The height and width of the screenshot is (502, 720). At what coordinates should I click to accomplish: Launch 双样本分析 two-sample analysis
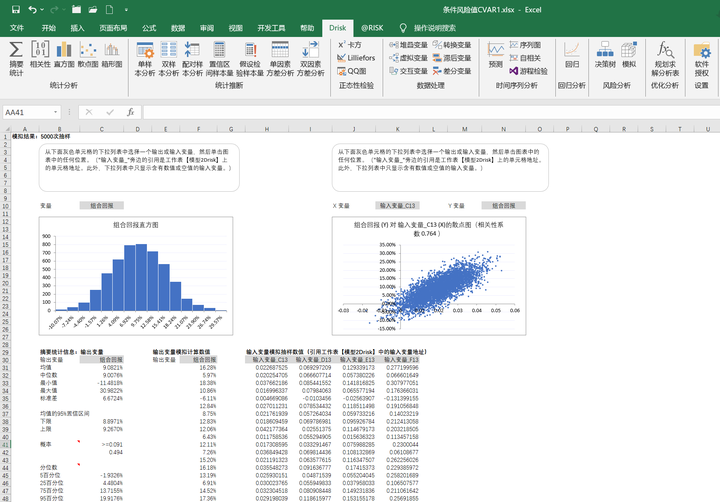pos(169,58)
